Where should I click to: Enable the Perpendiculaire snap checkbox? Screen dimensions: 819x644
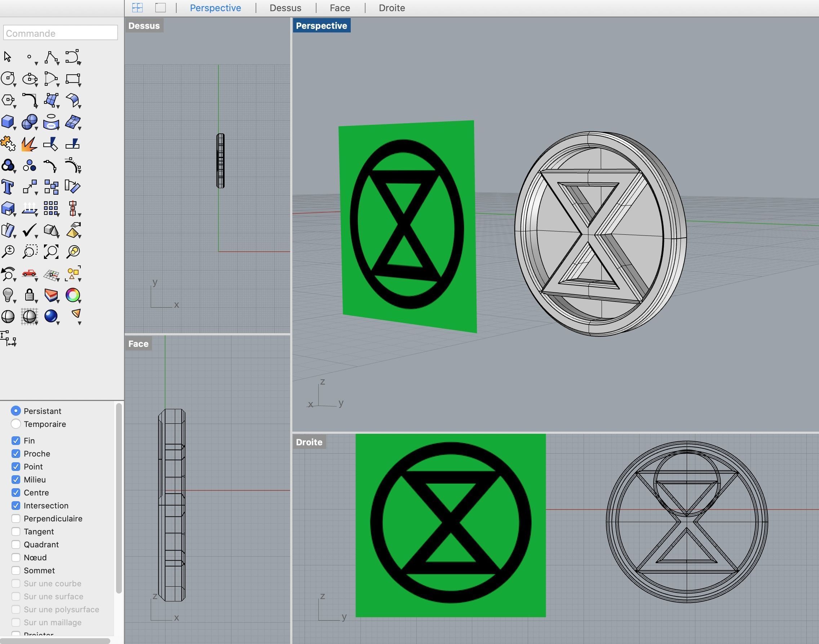(16, 519)
